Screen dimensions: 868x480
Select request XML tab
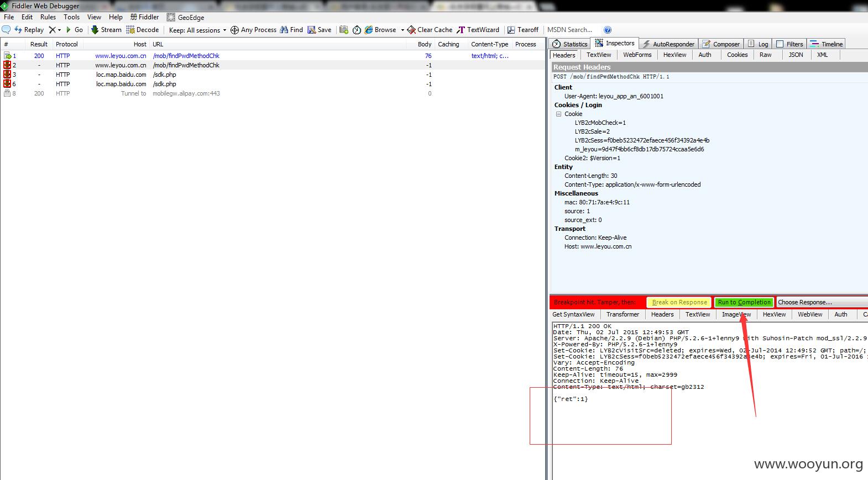click(822, 55)
